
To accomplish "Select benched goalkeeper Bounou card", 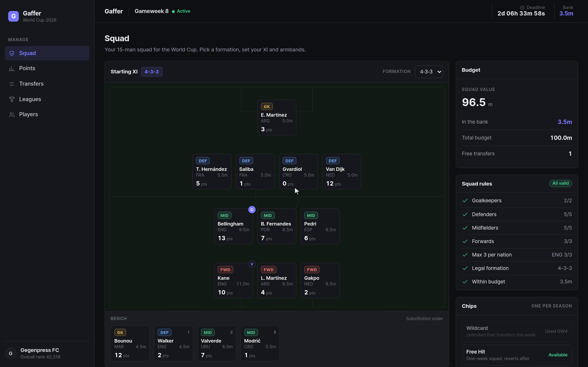I will (130, 343).
